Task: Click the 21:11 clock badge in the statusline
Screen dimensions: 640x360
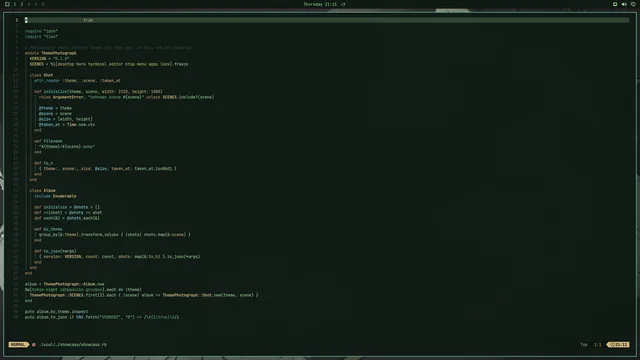Action: pos(619,344)
